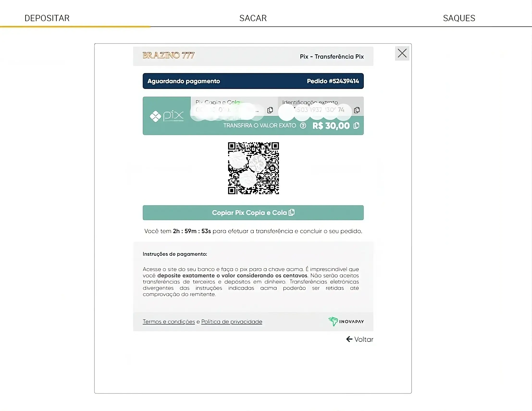
Task: Open the Política de privacidade link
Action: pos(232,322)
